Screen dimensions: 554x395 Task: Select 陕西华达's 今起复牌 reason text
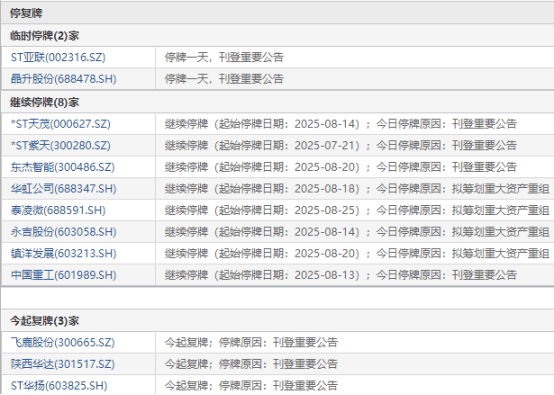[251, 364]
